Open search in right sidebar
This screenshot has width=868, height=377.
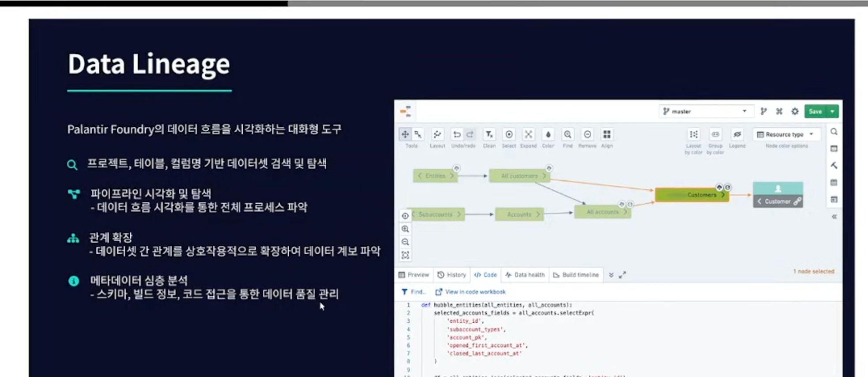(x=834, y=132)
